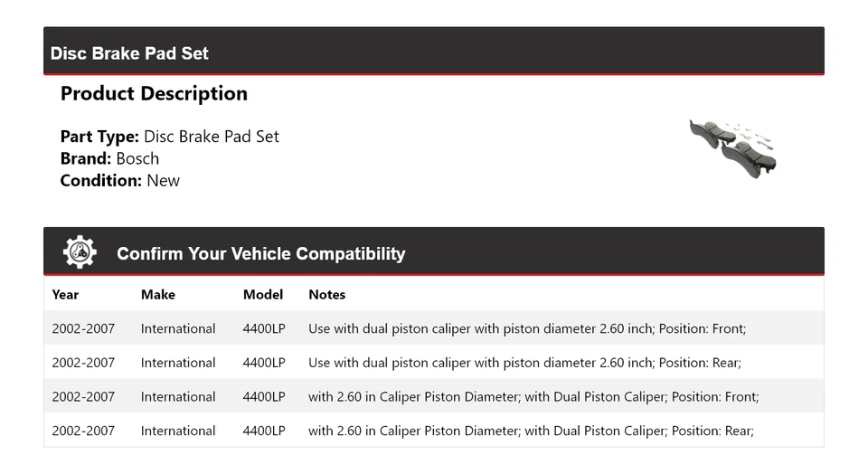This screenshot has width=868, height=474.
Task: Click the Model column header
Action: 263,294
